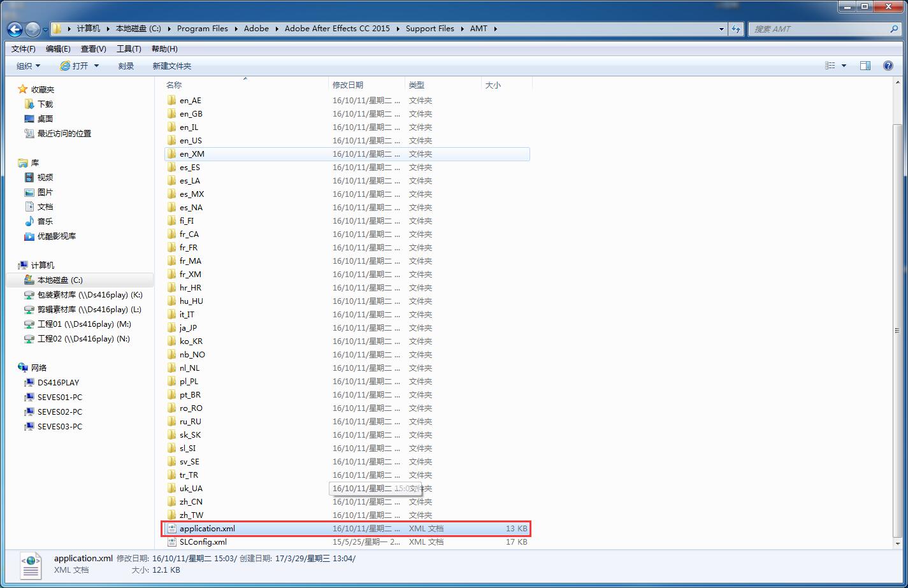Open the 工具(T) menu

(129, 49)
